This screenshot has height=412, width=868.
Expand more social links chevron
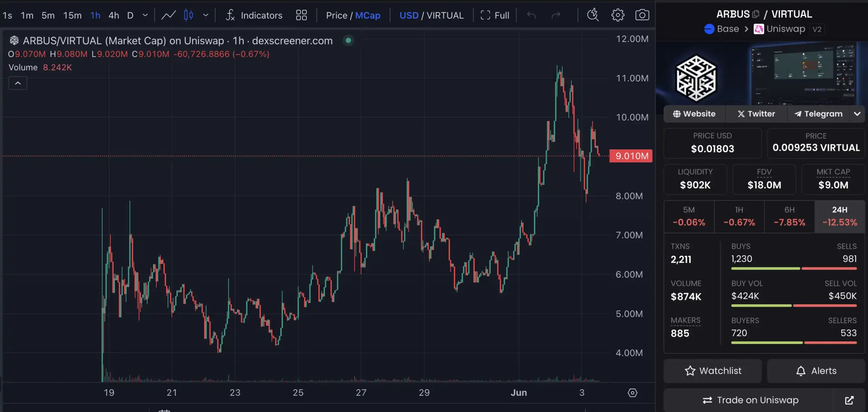(857, 114)
